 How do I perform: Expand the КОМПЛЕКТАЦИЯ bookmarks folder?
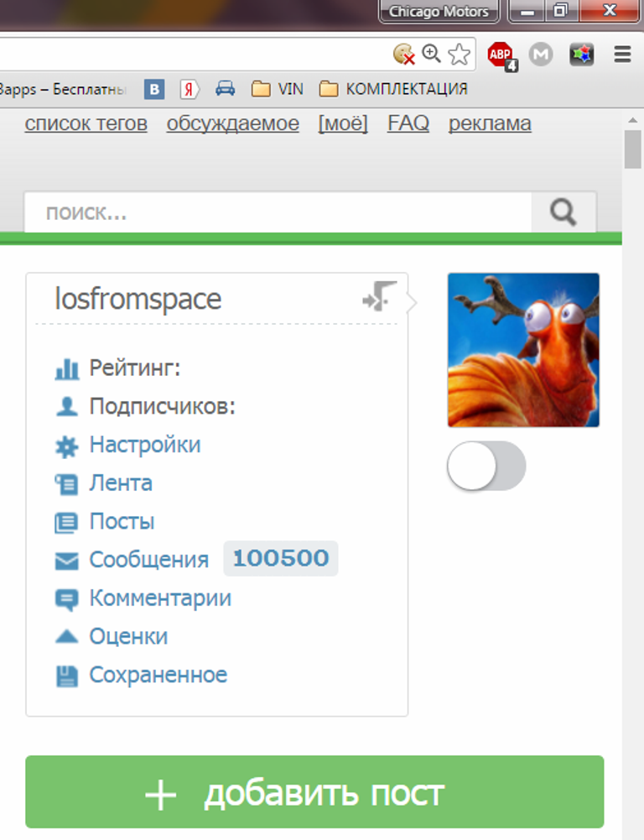(393, 89)
